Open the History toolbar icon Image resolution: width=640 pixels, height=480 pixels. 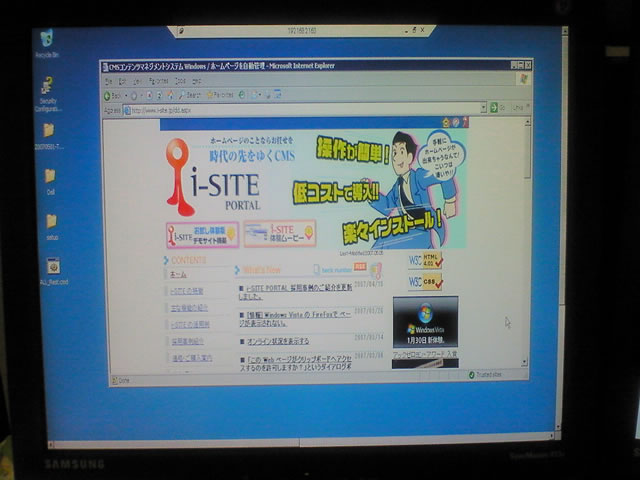click(242, 95)
